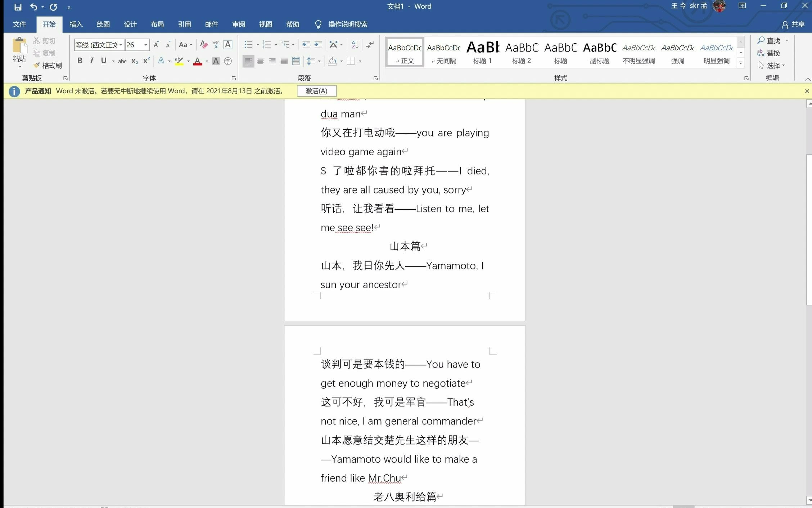This screenshot has width=812, height=508.
Task: Increase font size with the grow font icon
Action: (156, 45)
